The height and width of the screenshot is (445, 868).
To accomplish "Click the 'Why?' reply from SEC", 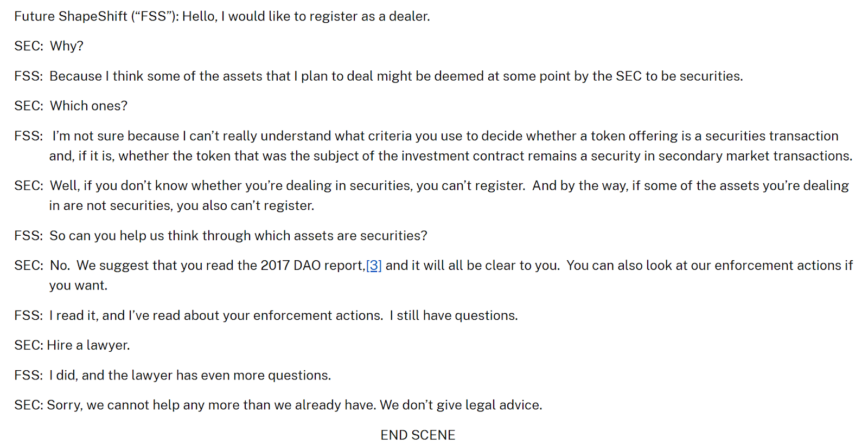I will tap(67, 46).
